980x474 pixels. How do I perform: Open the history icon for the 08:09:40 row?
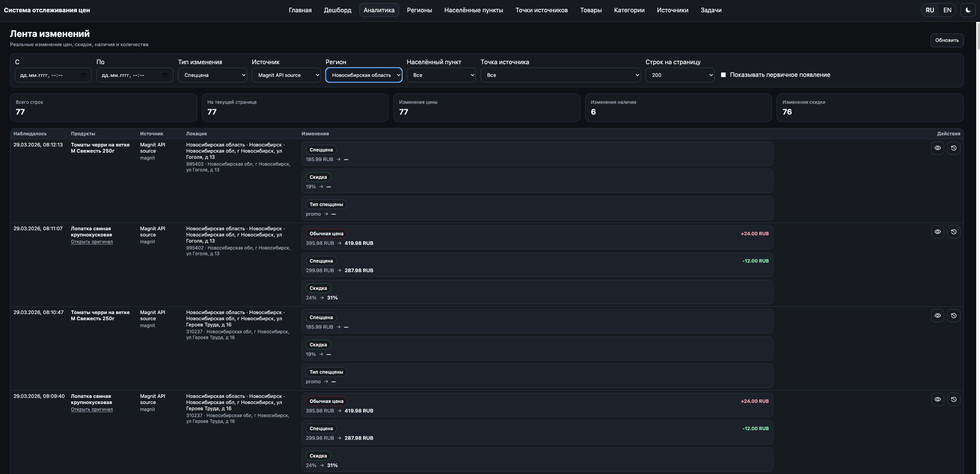click(x=953, y=399)
